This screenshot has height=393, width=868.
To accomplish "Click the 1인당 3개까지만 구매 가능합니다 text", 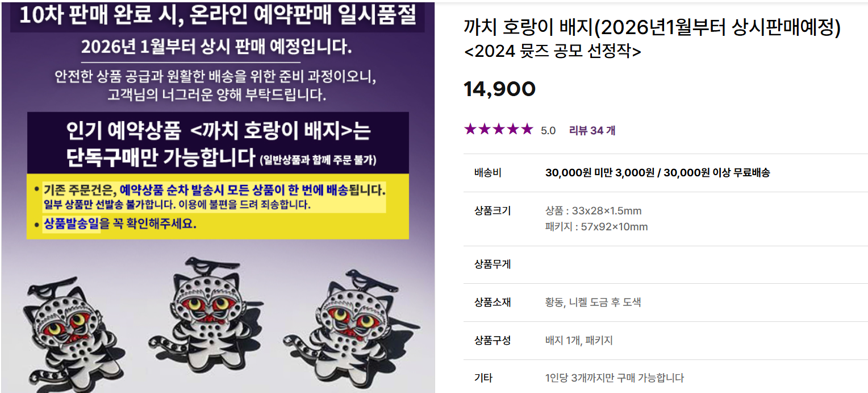I will click(x=615, y=378).
